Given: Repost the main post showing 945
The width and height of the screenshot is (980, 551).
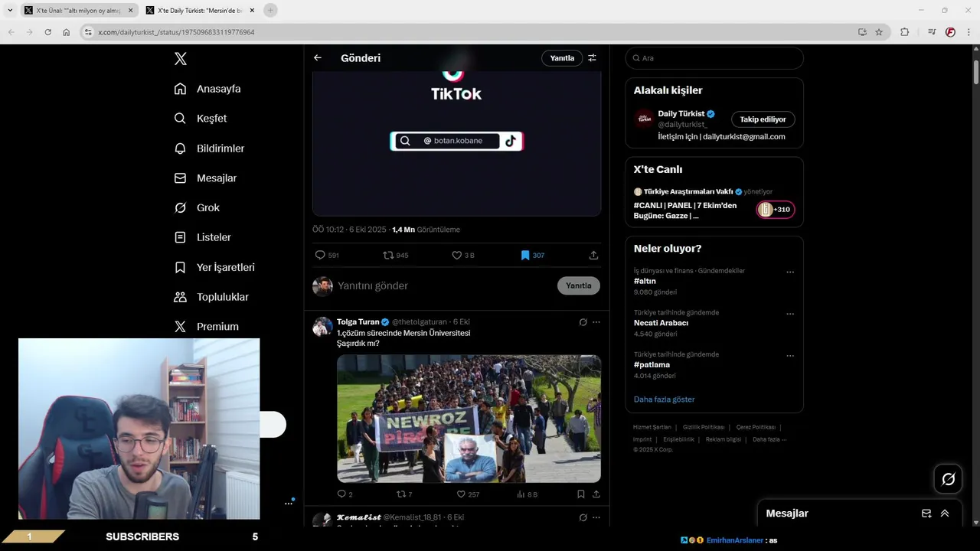Looking at the screenshot, I should (396, 256).
